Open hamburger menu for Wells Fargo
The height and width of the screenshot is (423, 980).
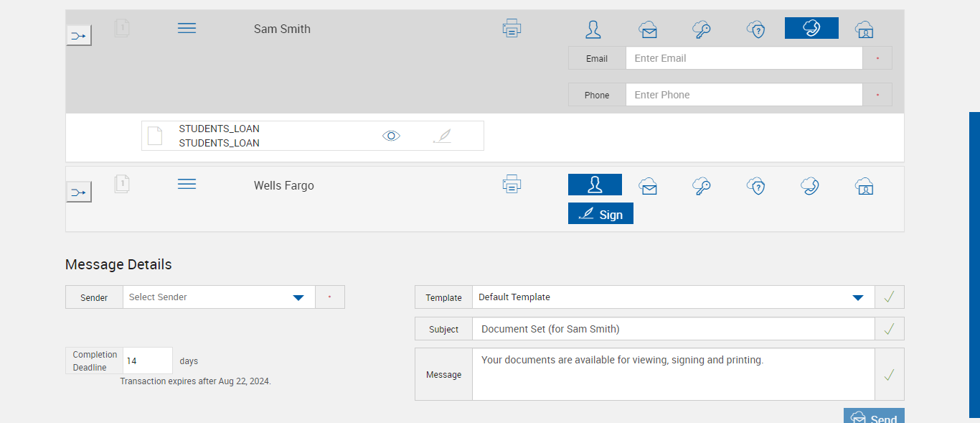pyautogui.click(x=187, y=185)
